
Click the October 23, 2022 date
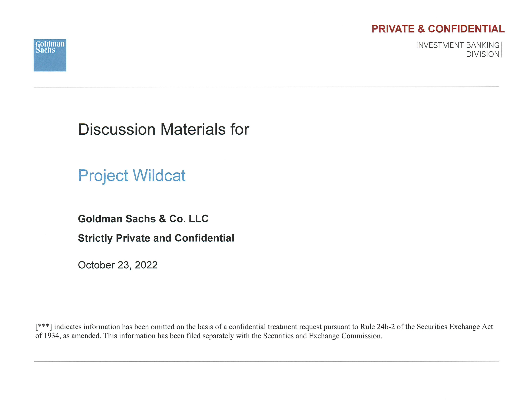coord(118,265)
